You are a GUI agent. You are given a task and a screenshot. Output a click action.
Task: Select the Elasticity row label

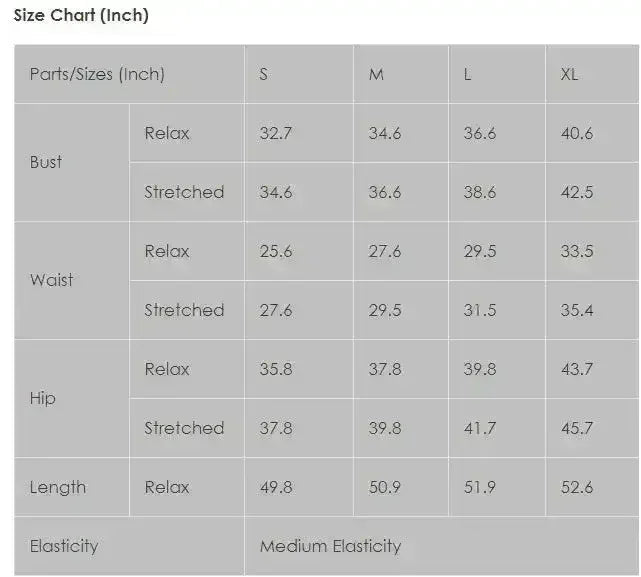(64, 546)
